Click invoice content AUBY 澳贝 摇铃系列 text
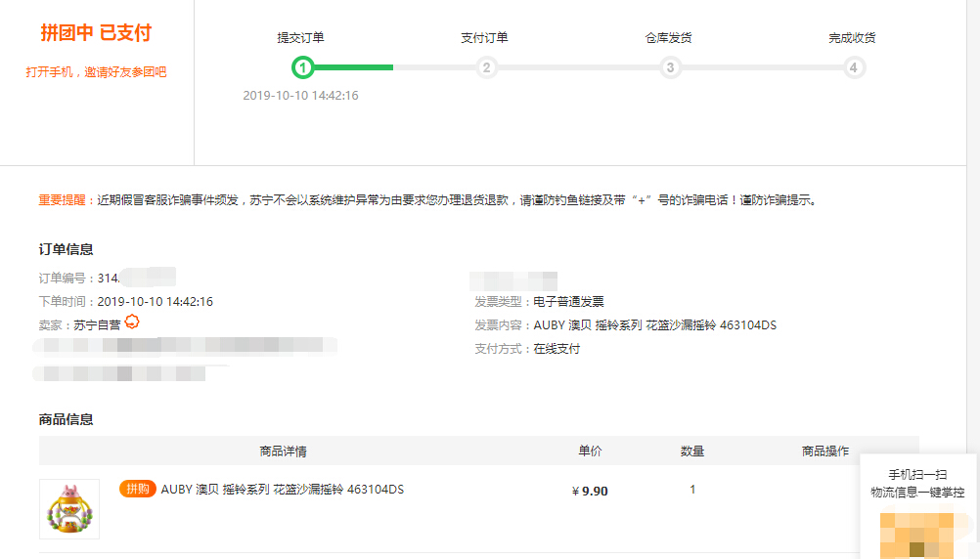The height and width of the screenshot is (559, 980). [654, 325]
